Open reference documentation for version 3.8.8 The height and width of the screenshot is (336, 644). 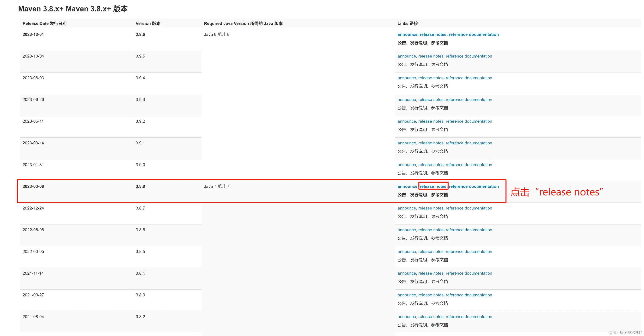click(473, 187)
